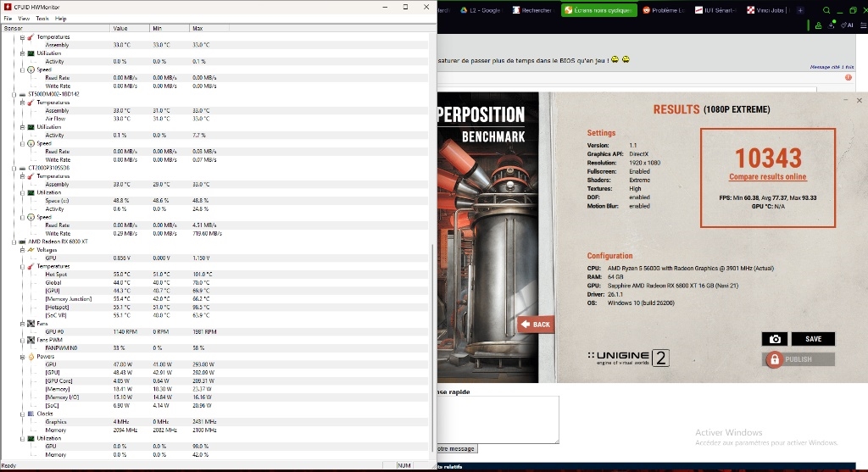The height and width of the screenshot is (472, 868).
Task: Collapse the ST500DM002-1BD142 tree node
Action: [x=14, y=95]
